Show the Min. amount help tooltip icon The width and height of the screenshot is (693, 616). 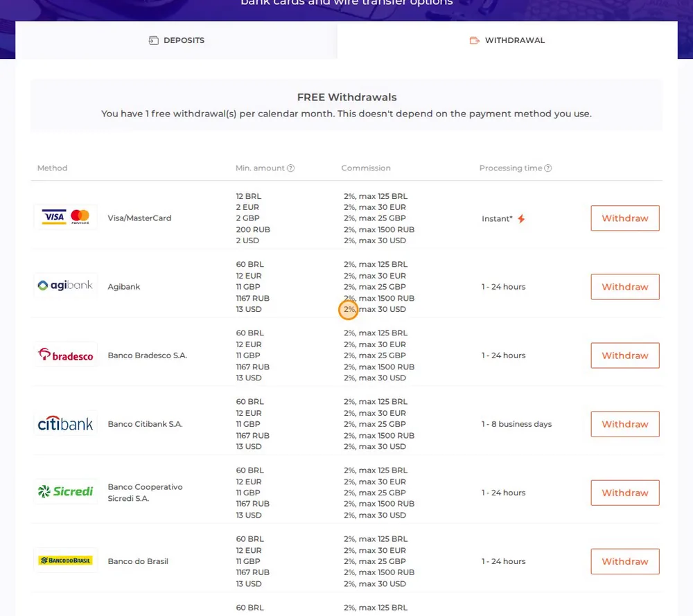click(x=290, y=168)
